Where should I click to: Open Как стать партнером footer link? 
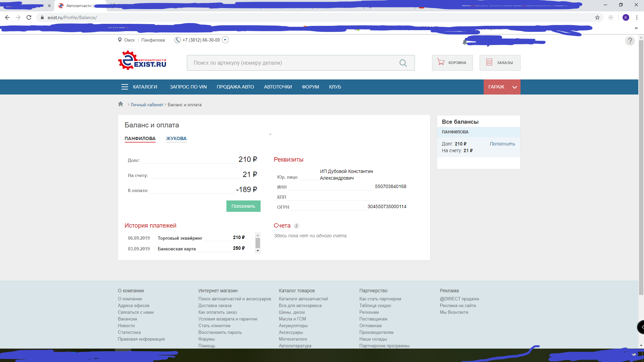tap(380, 299)
